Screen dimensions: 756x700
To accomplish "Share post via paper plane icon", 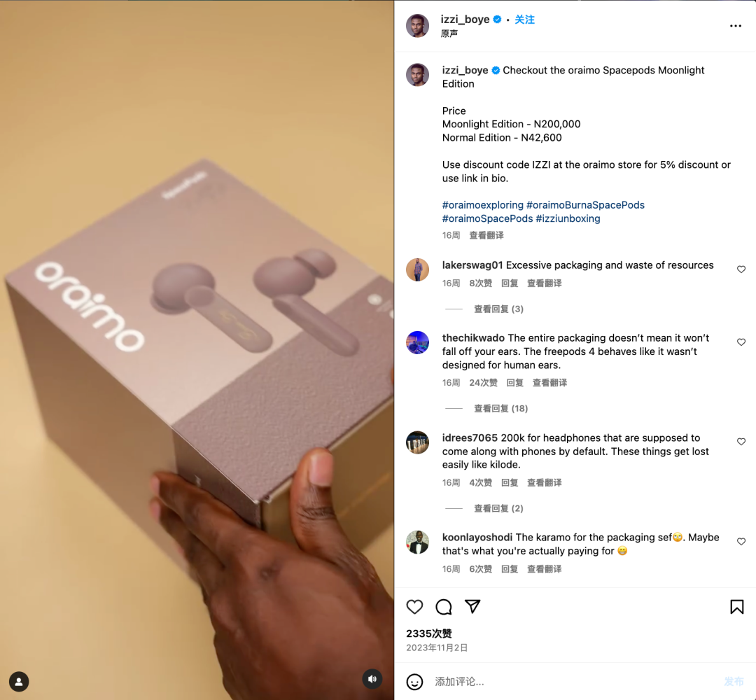I will click(472, 606).
